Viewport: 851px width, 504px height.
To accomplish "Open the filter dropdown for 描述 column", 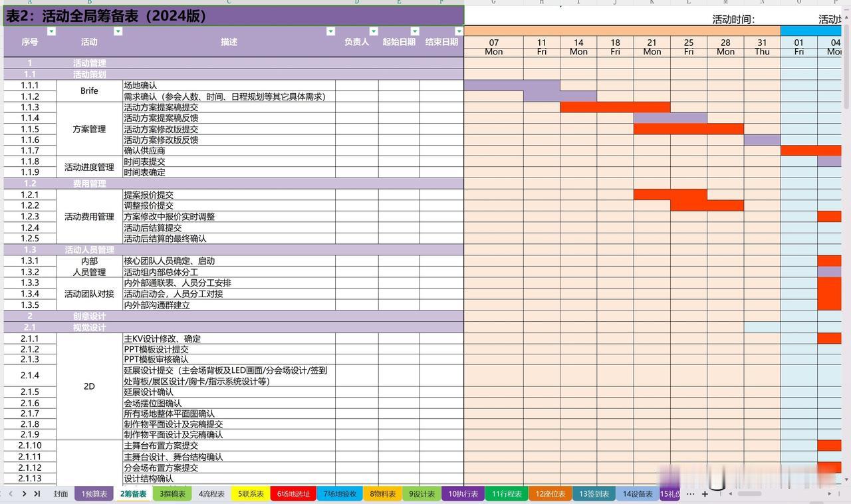I will click(x=330, y=31).
